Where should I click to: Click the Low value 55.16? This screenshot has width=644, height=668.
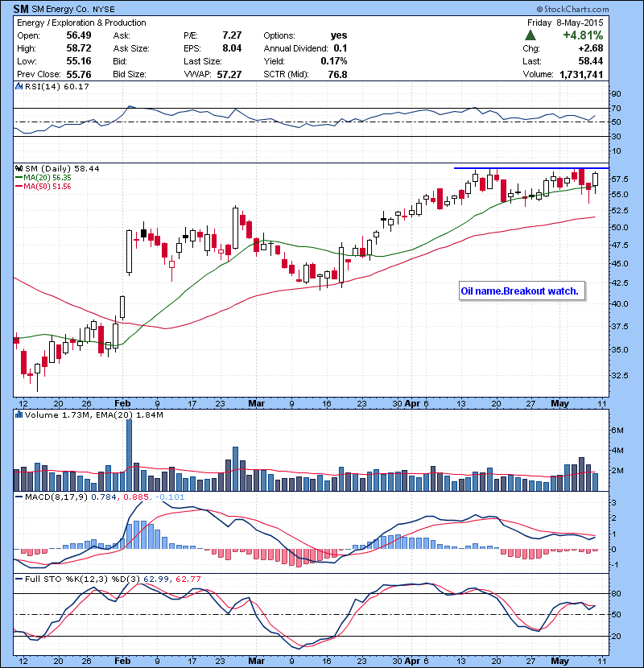[79, 61]
